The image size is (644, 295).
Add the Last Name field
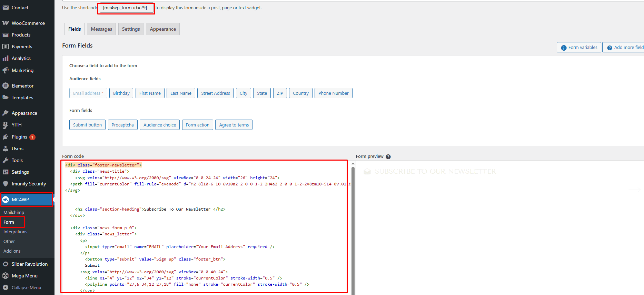click(x=181, y=93)
